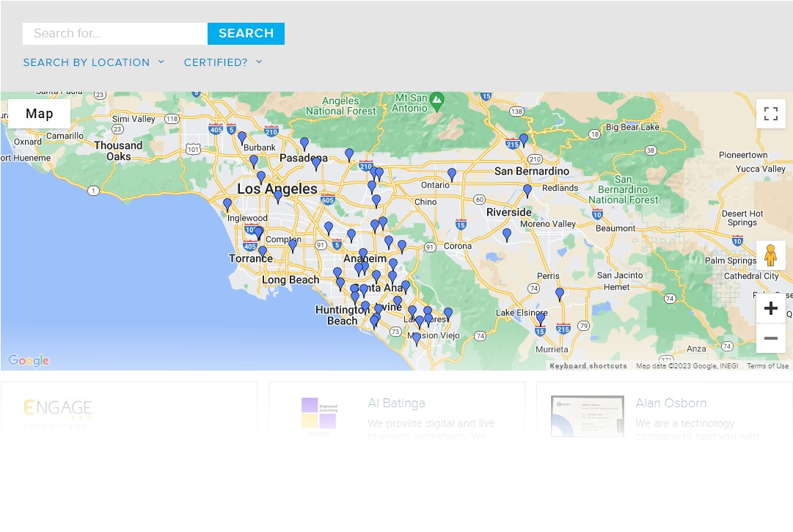Open the map Terms of Use
The width and height of the screenshot is (793, 532).
point(767,366)
